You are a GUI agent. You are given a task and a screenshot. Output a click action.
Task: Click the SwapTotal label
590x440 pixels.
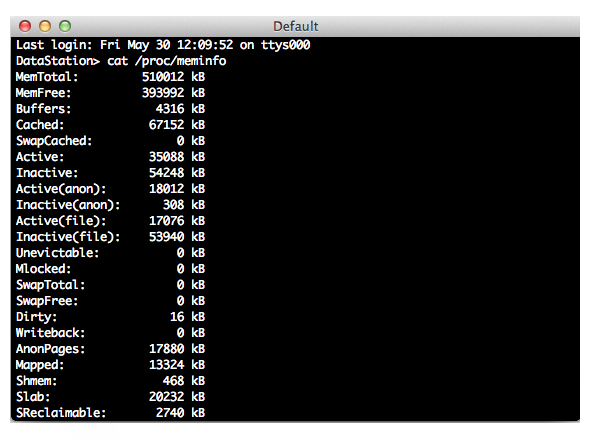50,285
